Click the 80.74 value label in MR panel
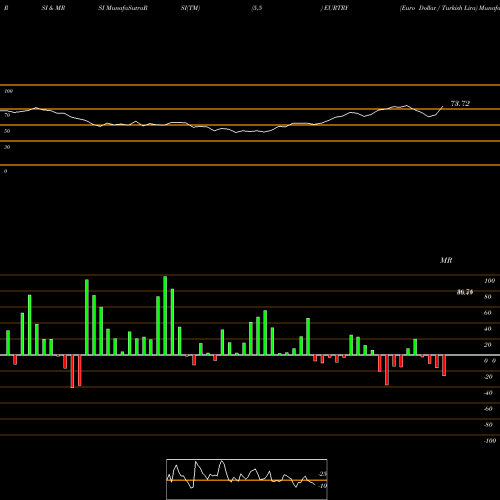 465,292
